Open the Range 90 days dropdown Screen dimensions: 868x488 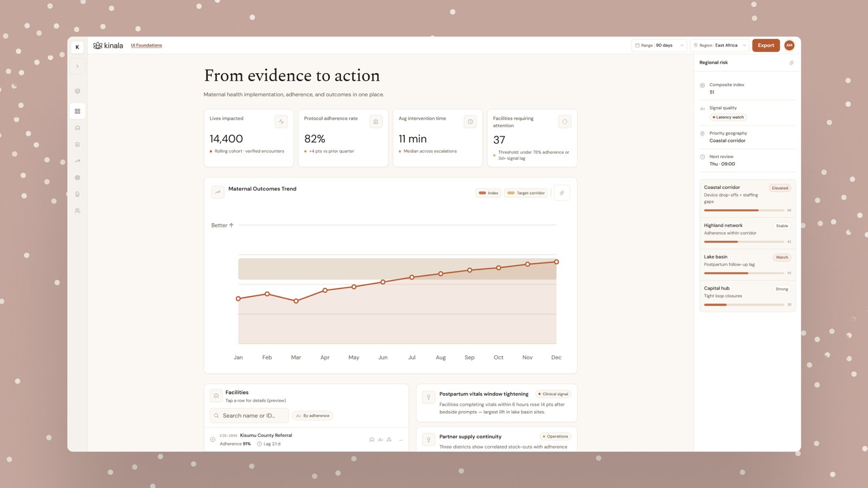point(659,46)
